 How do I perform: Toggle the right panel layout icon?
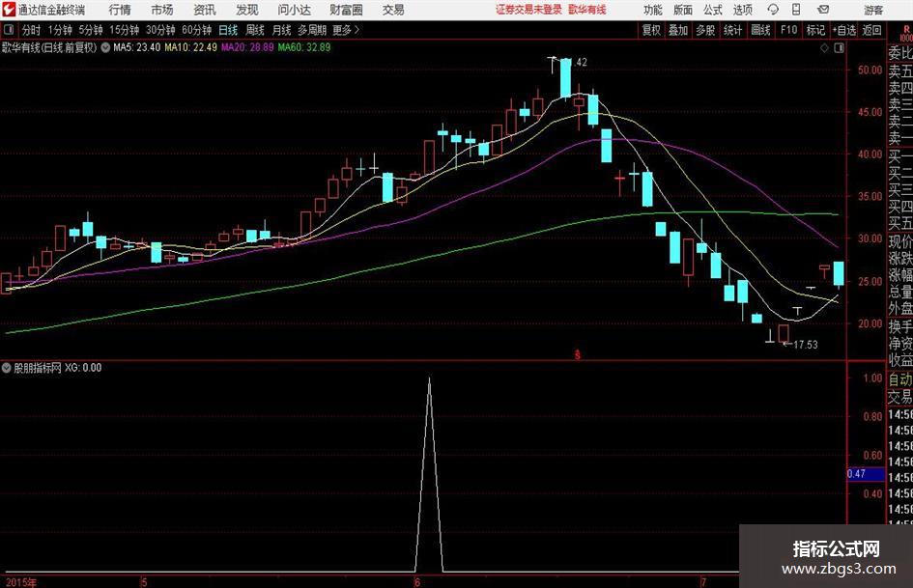click(x=839, y=48)
